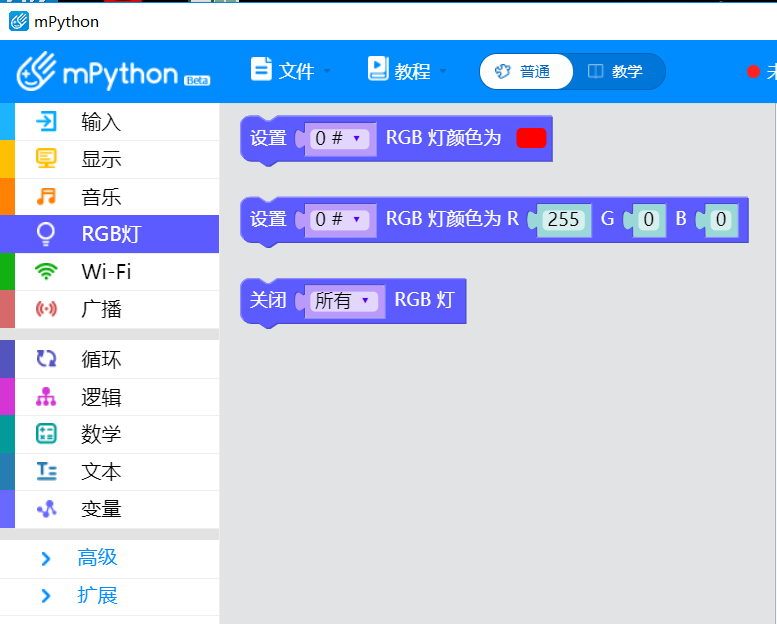Click the 设置 label of the R G B block
This screenshot has width=777, height=624.
[x=268, y=219]
